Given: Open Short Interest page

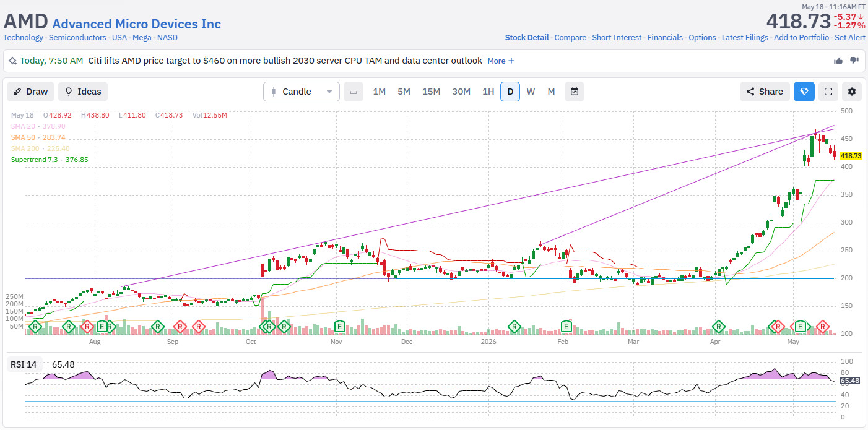Looking at the screenshot, I should (x=617, y=38).
